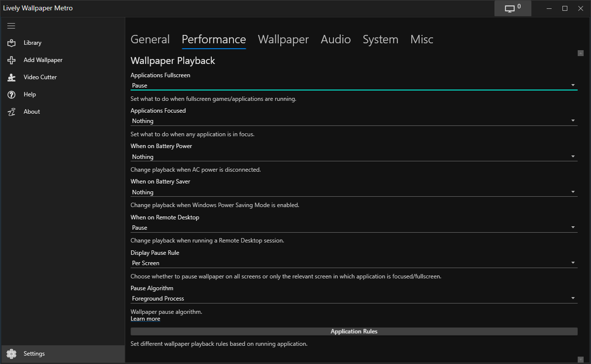Click the Application Rules button
Screen dimensions: 591x364
(x=354, y=332)
